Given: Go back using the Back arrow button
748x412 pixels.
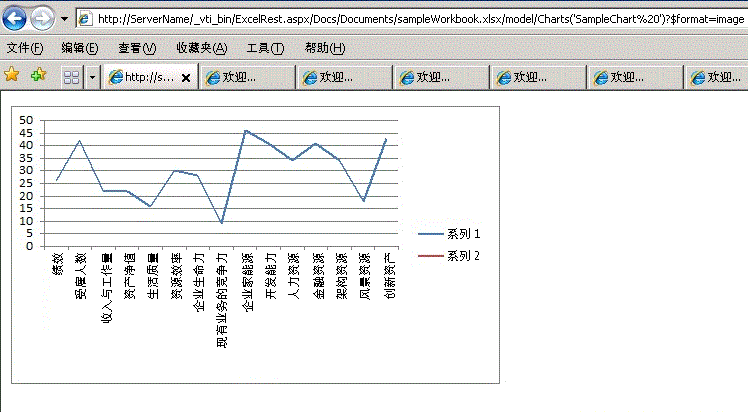Looking at the screenshot, I should pos(14,19).
